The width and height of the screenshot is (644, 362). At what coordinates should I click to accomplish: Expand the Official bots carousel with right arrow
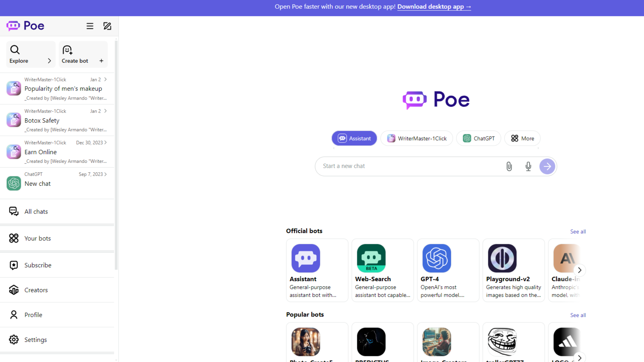579,270
